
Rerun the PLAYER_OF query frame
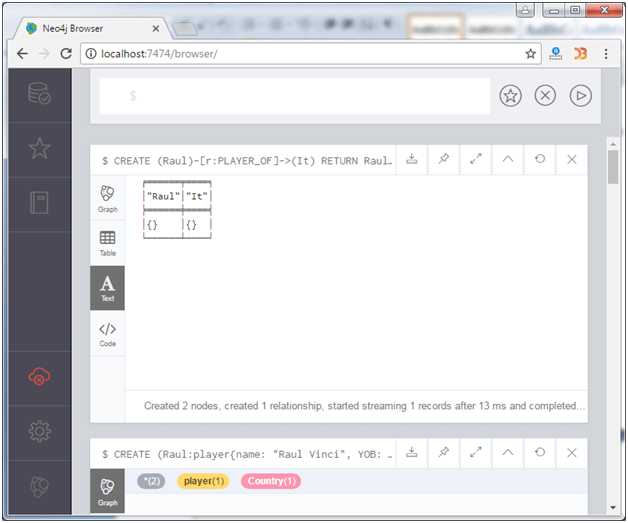(x=539, y=159)
